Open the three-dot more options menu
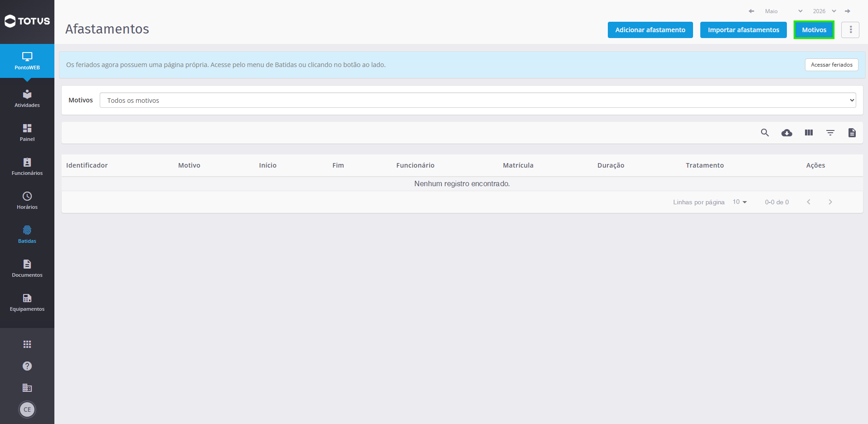The image size is (868, 424). (850, 30)
